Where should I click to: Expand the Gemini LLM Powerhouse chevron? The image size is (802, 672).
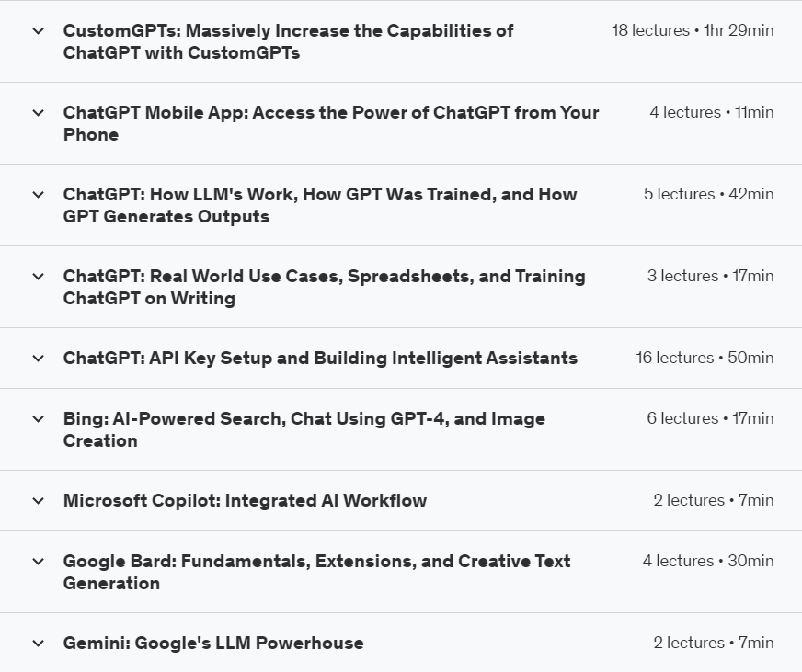[x=39, y=644]
